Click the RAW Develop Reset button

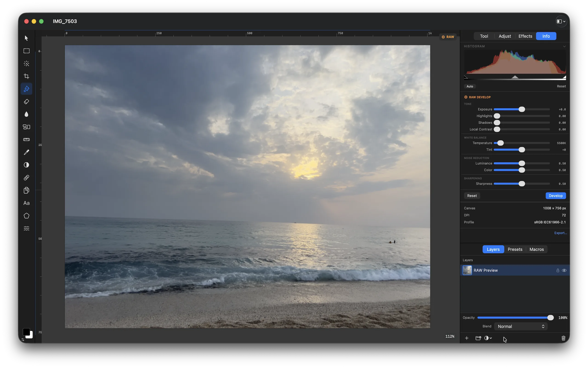tap(472, 196)
